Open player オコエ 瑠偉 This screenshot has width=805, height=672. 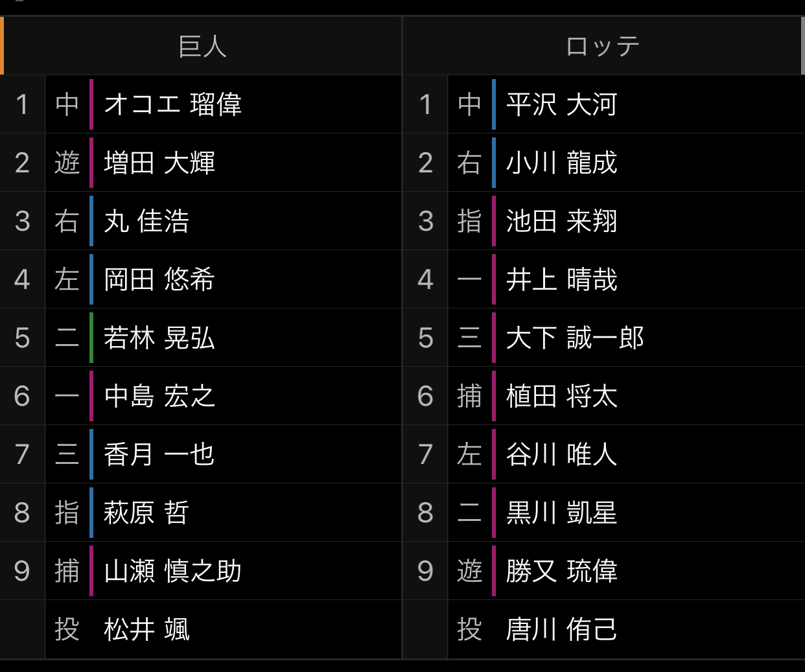pos(172,104)
